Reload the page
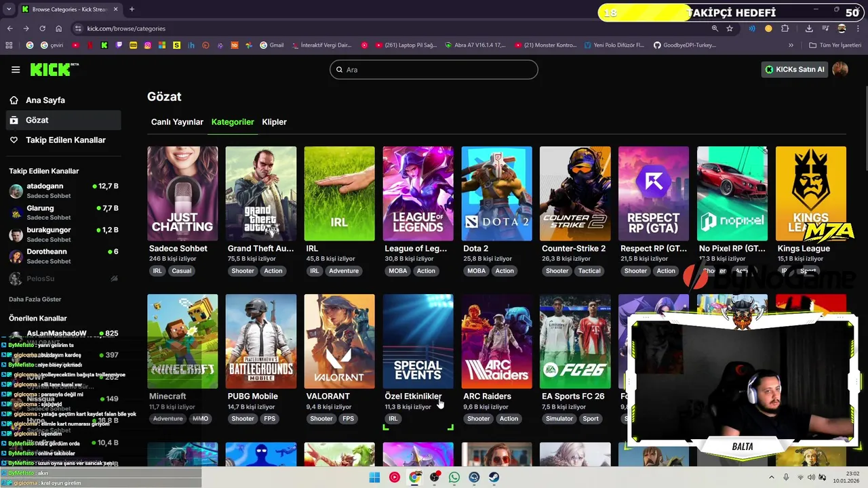 [42, 28]
